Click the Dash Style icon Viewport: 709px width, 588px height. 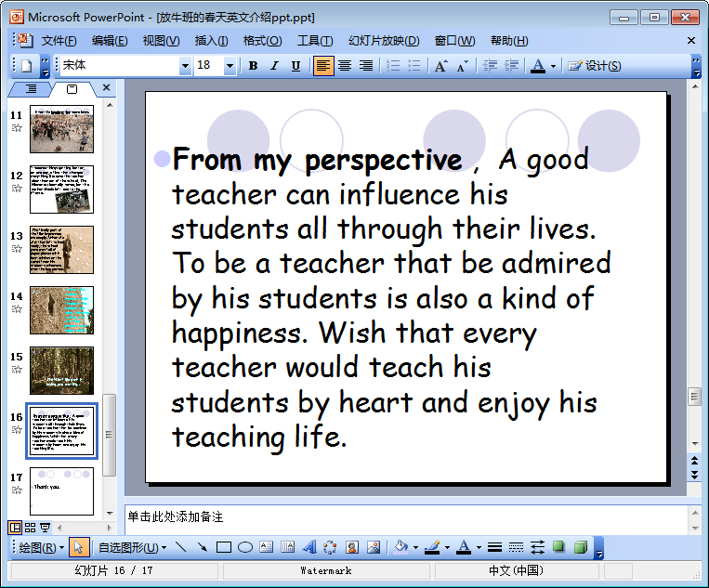[x=516, y=547]
